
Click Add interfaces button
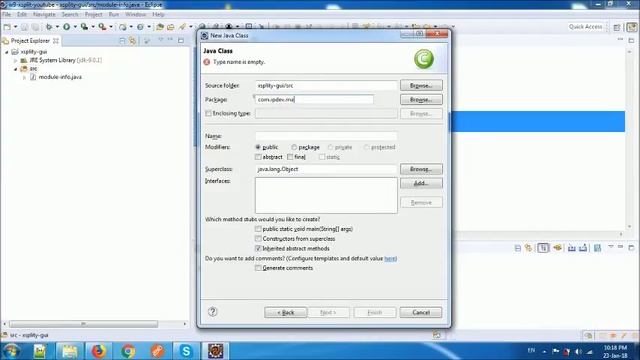[421, 183]
